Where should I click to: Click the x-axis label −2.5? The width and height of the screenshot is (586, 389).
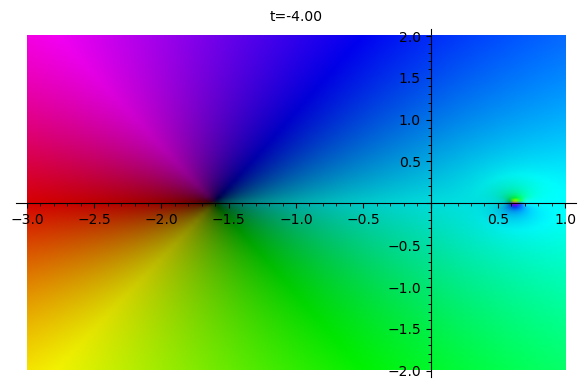point(95,219)
